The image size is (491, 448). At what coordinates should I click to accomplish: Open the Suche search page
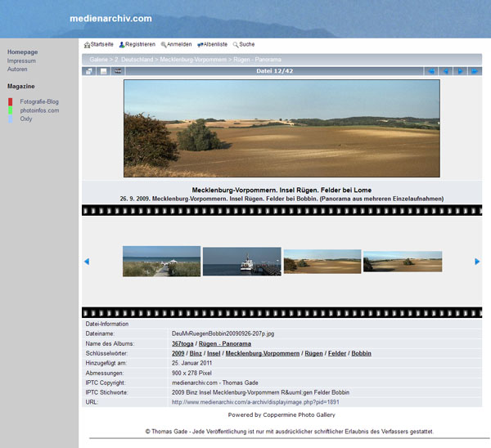(245, 44)
